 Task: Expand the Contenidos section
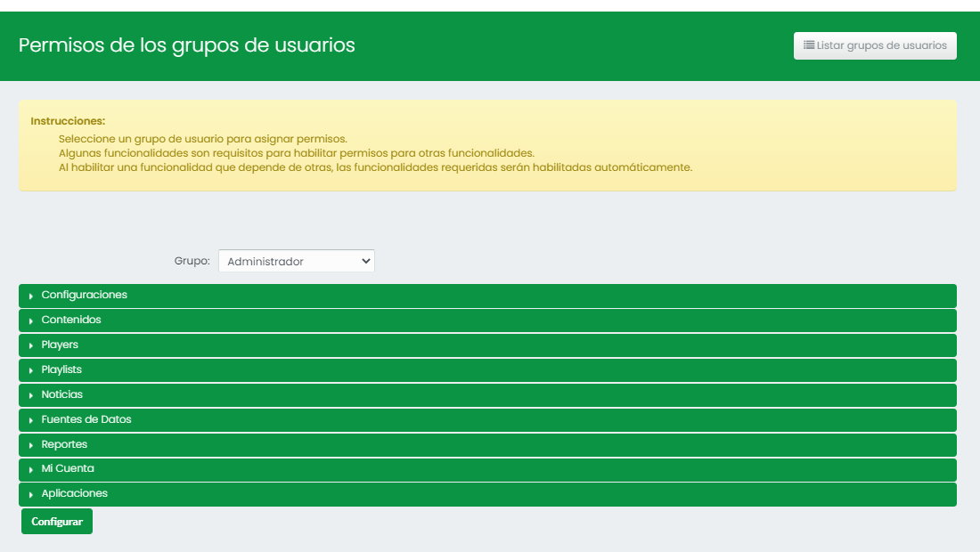487,321
